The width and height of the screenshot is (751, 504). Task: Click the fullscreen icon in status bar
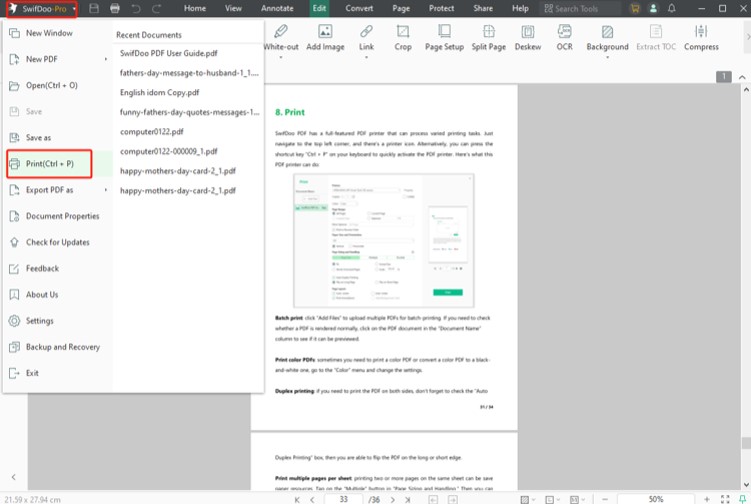click(x=725, y=499)
